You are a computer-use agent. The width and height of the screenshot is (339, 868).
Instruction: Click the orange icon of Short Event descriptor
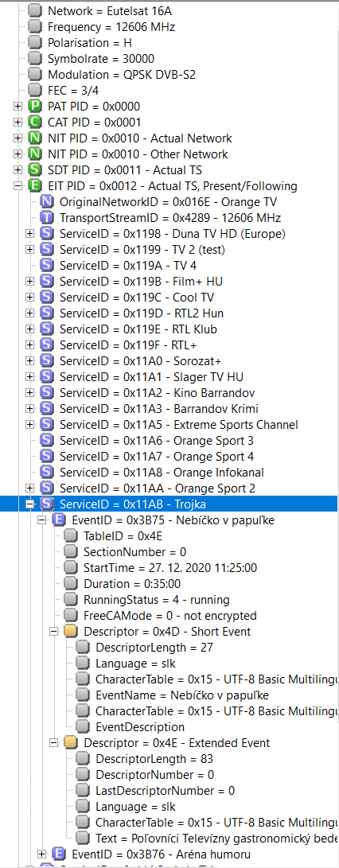71,632
